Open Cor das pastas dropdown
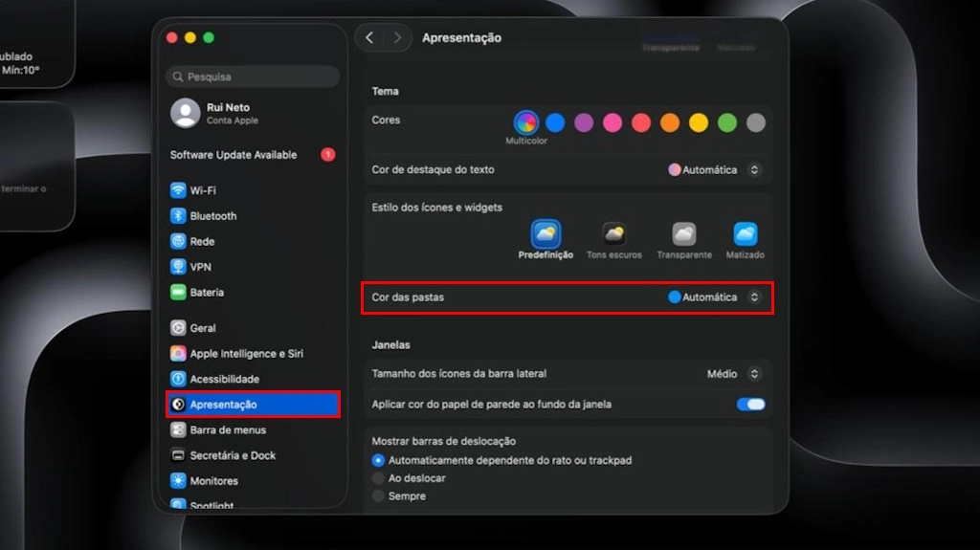Screen dimensions: 980x550 [x=717, y=297]
